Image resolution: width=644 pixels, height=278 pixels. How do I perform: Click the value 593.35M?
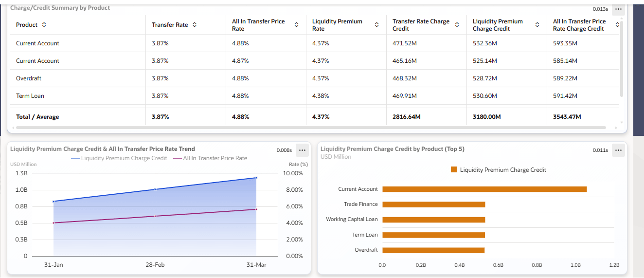pos(565,43)
